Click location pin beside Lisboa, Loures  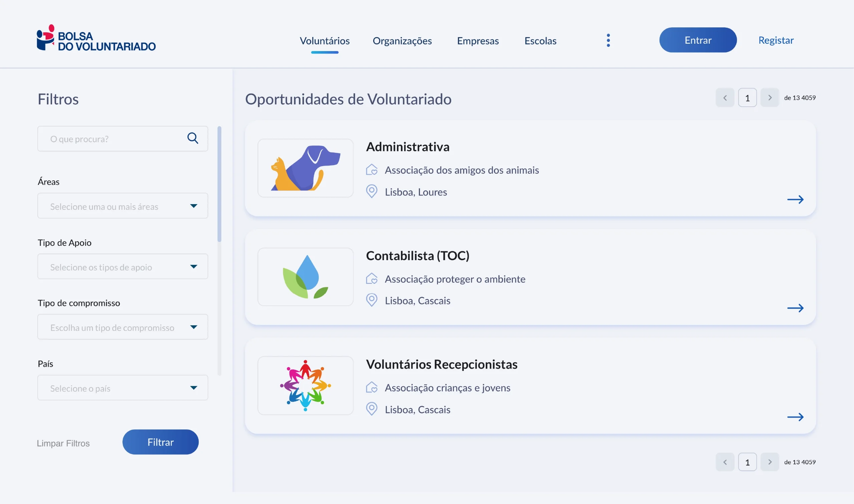coord(372,191)
